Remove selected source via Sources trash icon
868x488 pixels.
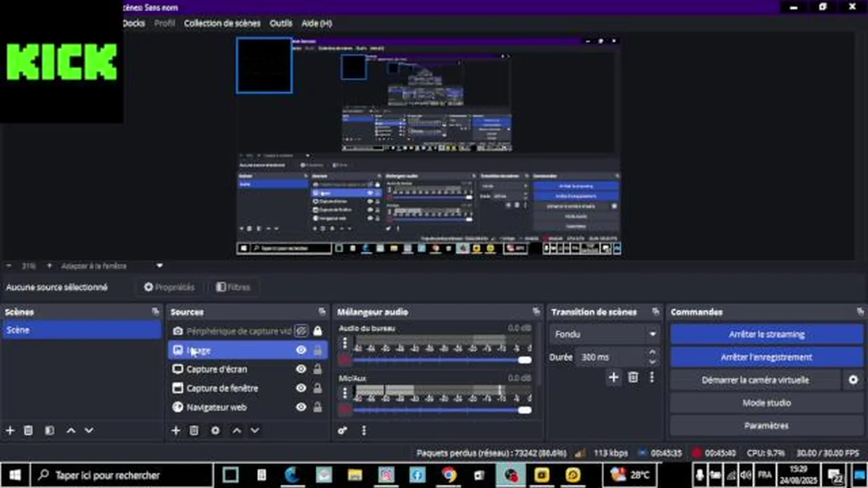click(194, 430)
